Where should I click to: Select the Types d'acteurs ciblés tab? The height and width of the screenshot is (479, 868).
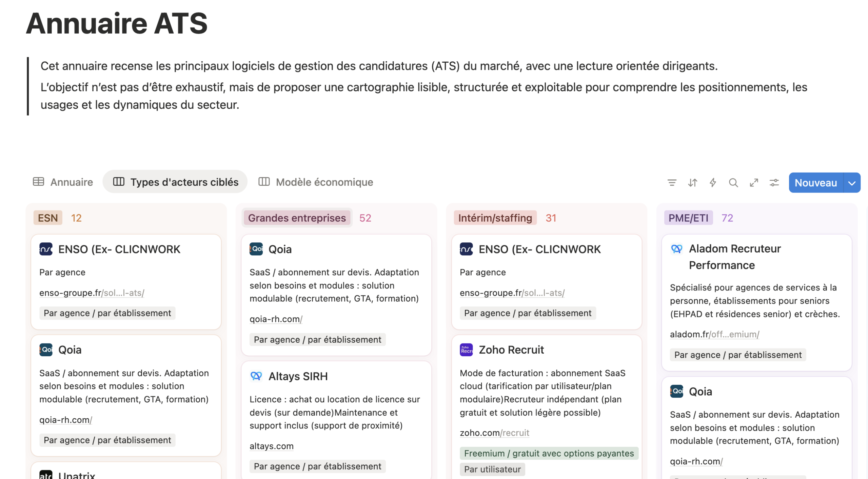pos(175,182)
